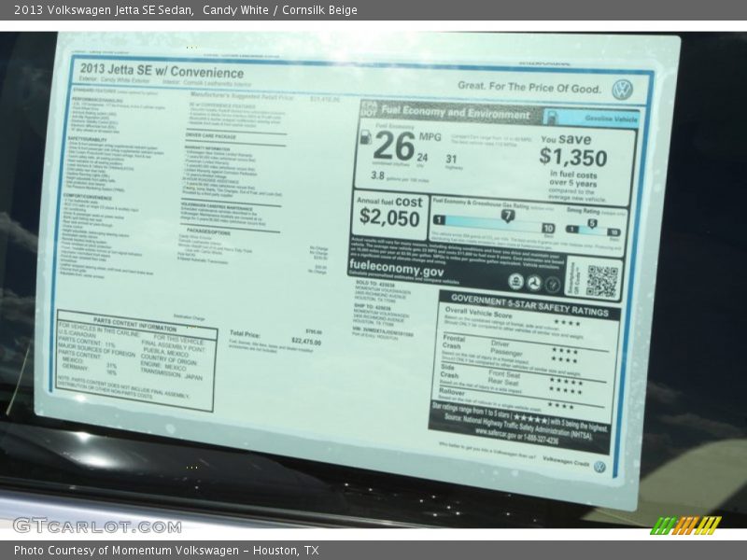Click the 'GOVERNMENT 5-STAR SAFETY RATINGS' header
This screenshot has height=560, width=747.
tap(529, 306)
